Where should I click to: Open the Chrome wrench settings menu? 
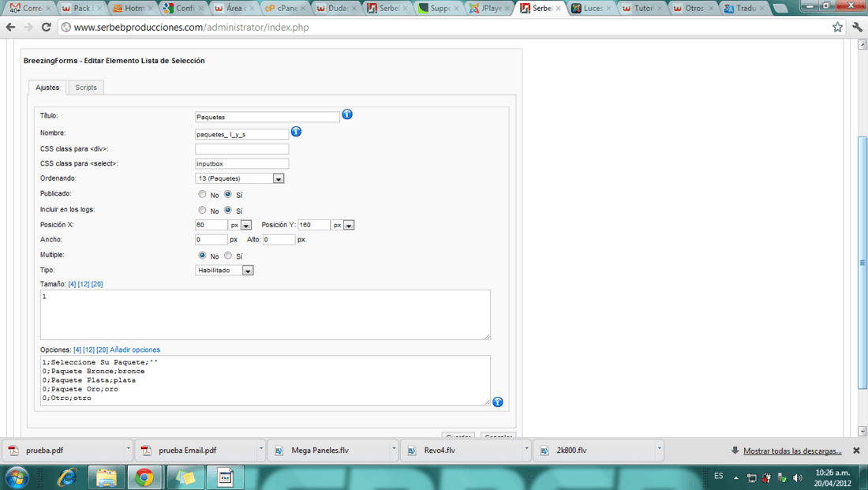[x=857, y=27]
